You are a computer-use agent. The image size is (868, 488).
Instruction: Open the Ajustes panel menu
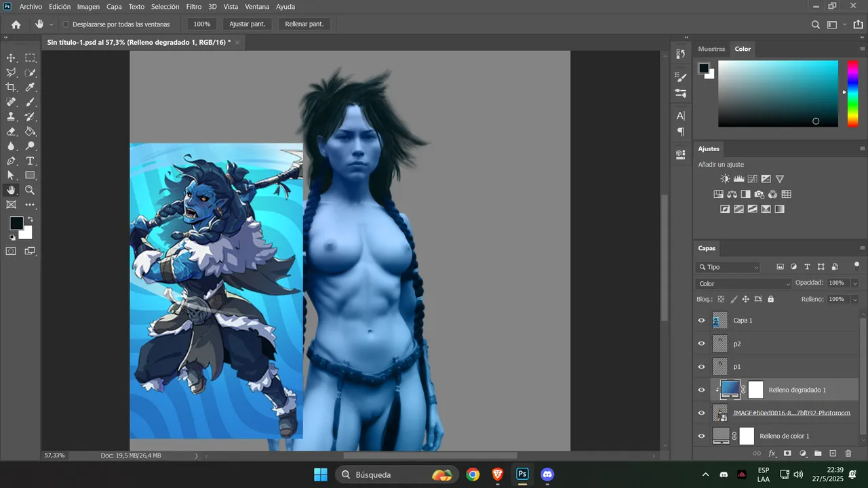pos(862,148)
